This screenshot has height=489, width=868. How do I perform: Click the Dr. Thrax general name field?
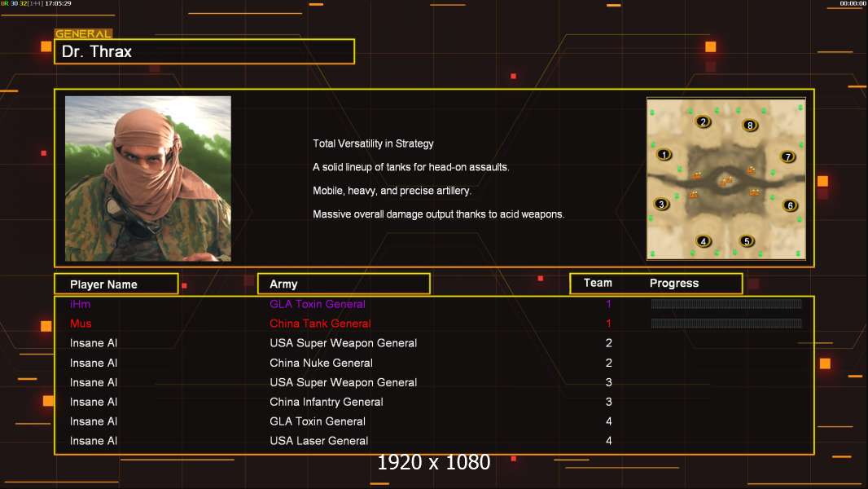pos(204,51)
